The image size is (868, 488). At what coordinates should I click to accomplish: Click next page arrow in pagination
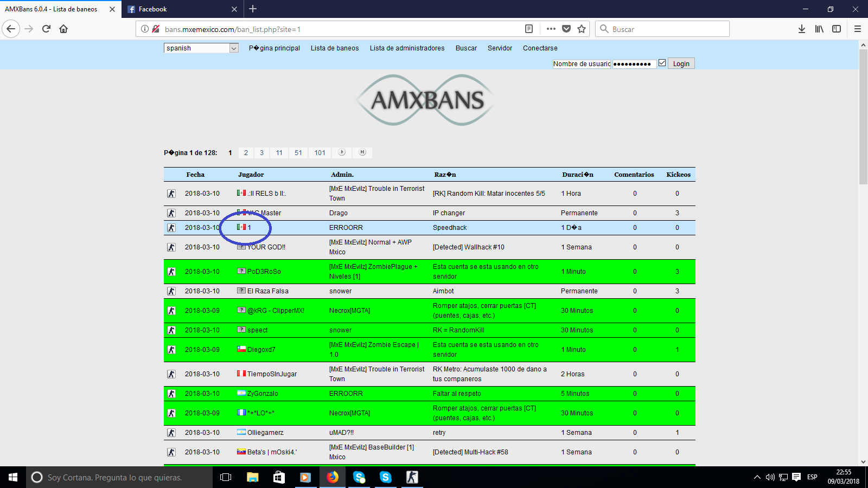pyautogui.click(x=342, y=152)
